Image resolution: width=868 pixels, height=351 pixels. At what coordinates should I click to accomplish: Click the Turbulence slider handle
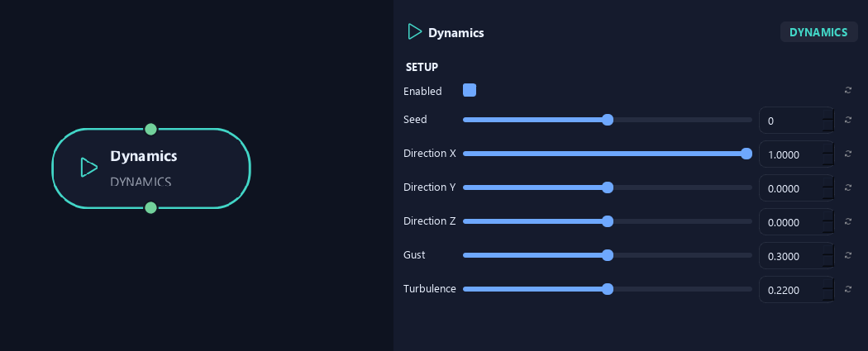(608, 288)
